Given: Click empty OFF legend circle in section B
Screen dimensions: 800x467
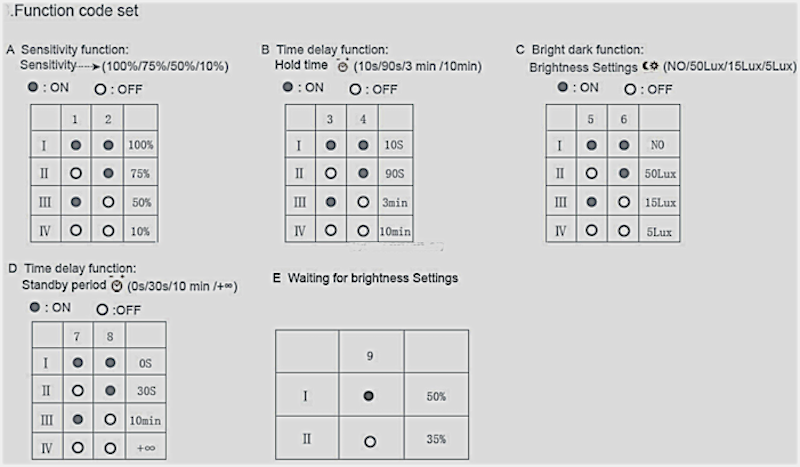Looking at the screenshot, I should tap(355, 89).
